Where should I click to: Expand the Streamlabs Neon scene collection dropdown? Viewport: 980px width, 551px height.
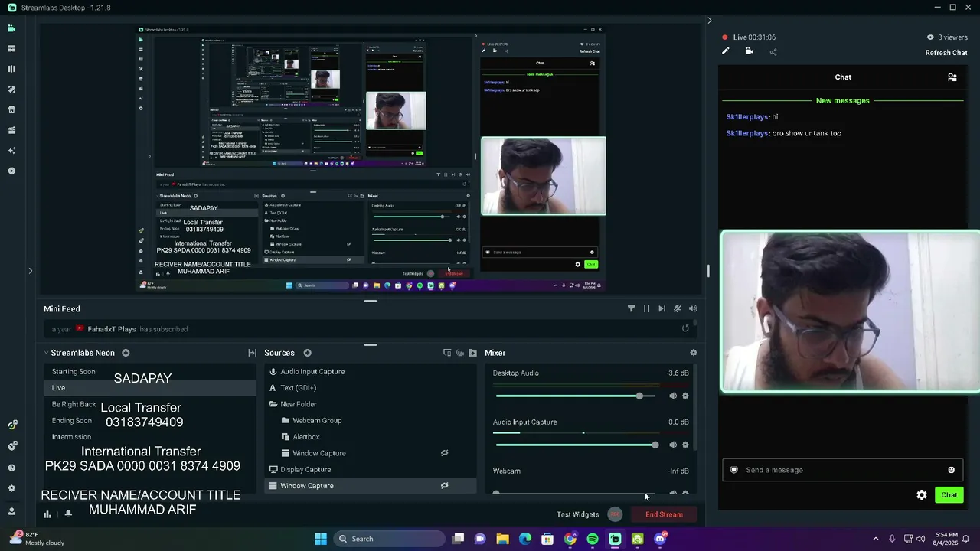[x=46, y=353]
